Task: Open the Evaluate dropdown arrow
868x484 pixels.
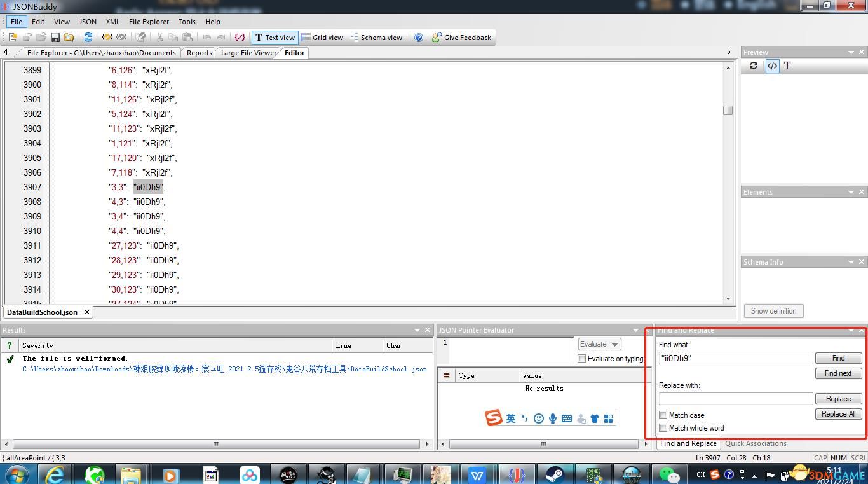Action: 614,344
